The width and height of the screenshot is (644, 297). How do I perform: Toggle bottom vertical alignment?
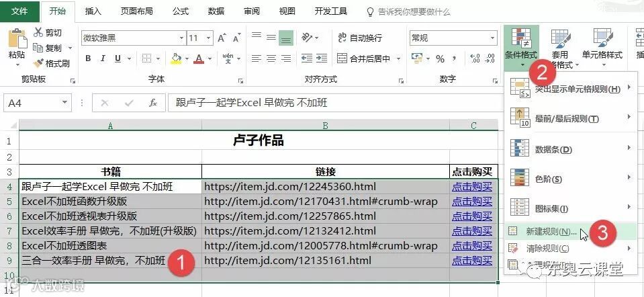point(286,38)
